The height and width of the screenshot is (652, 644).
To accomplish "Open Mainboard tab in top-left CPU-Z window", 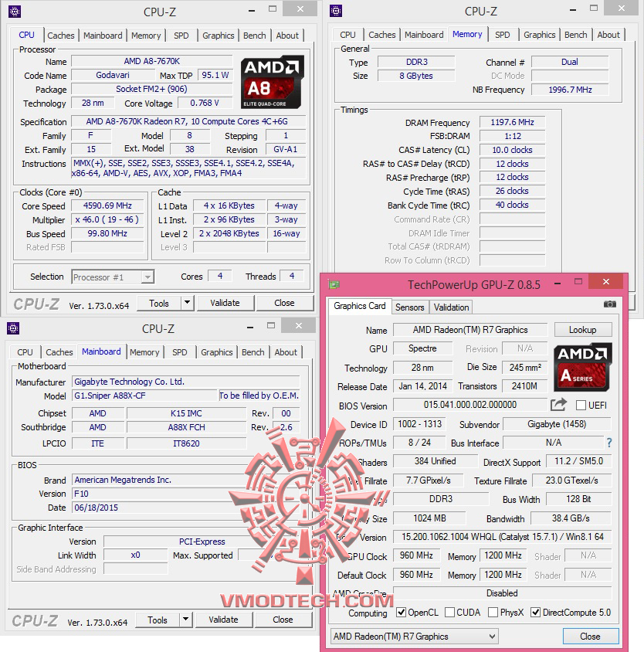I will point(103,36).
